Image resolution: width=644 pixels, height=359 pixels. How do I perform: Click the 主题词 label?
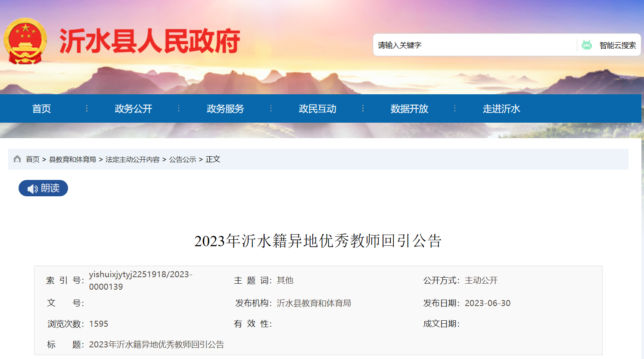(253, 281)
